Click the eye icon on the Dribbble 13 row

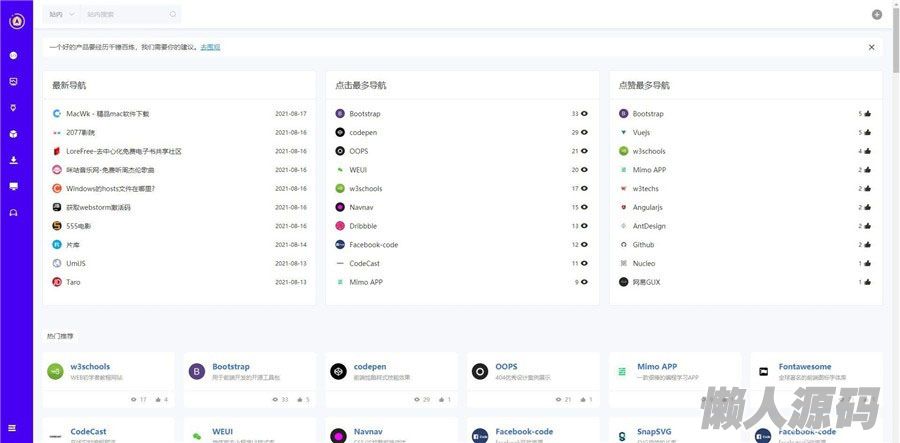pyautogui.click(x=584, y=226)
